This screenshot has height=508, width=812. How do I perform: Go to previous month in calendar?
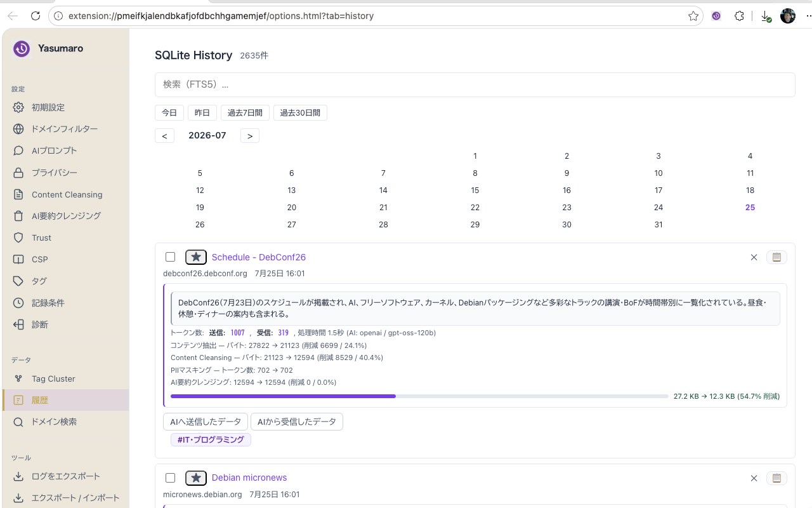pos(164,136)
